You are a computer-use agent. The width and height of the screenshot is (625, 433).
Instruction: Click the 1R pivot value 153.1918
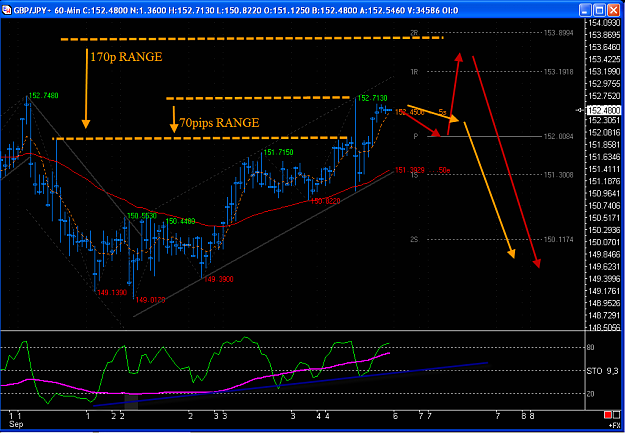point(559,72)
